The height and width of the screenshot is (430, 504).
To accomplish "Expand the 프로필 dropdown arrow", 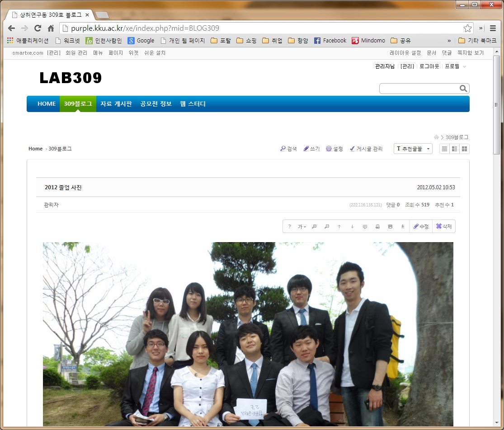I will pos(465,66).
